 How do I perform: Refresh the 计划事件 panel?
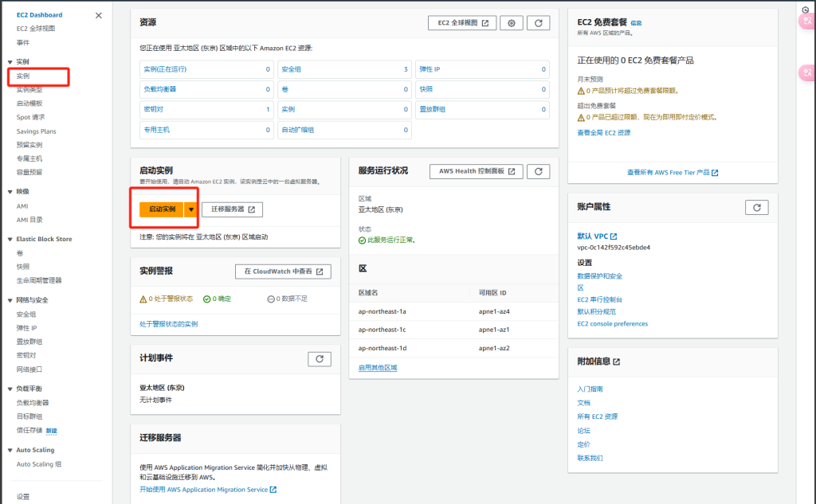coord(319,359)
